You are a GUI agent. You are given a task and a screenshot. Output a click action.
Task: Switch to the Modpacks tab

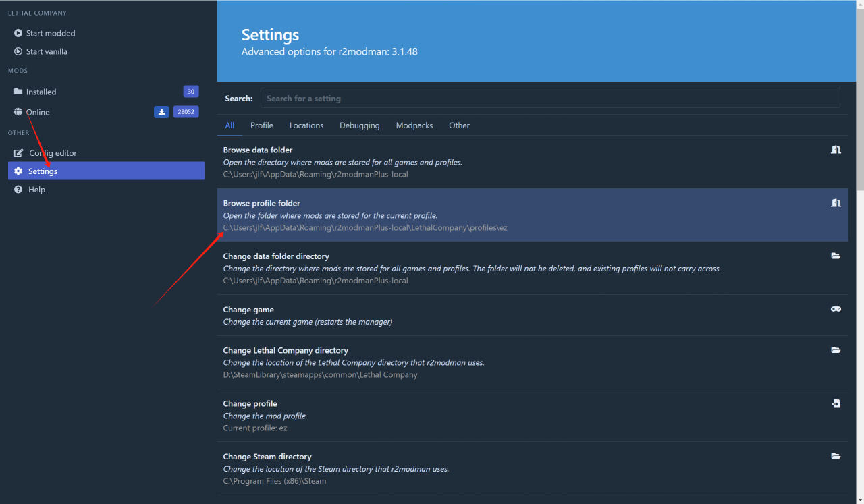point(414,125)
